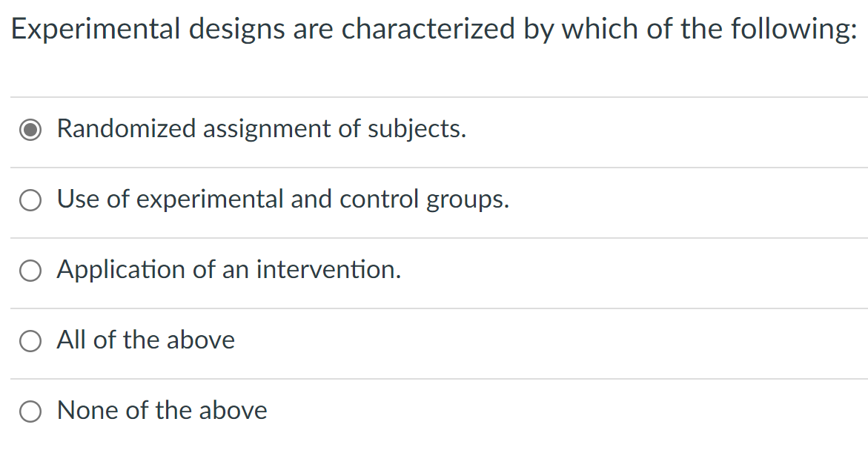Click the second answer row
The width and height of the screenshot is (868, 456).
pos(434,199)
